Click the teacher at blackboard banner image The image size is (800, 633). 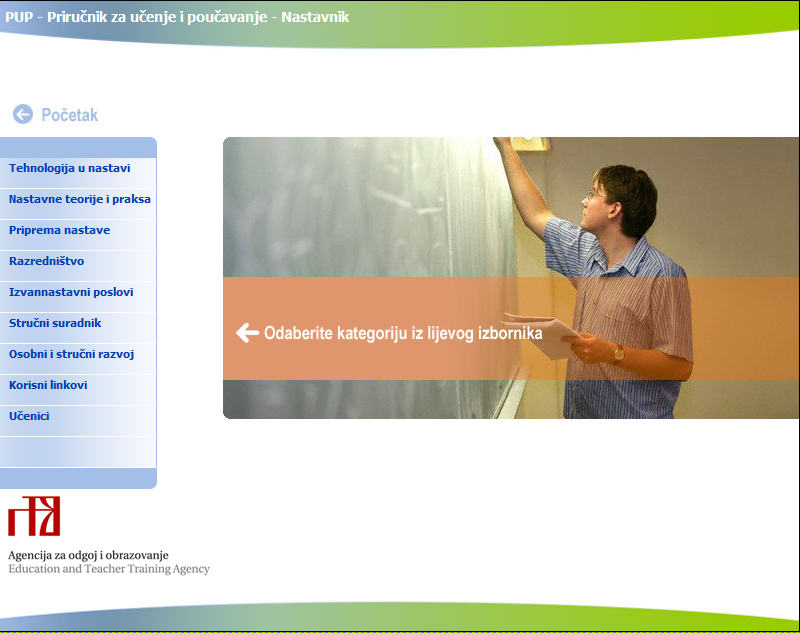(x=511, y=278)
